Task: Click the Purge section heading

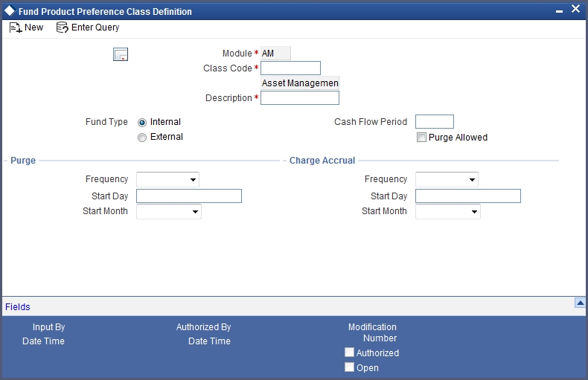Action: (23, 161)
